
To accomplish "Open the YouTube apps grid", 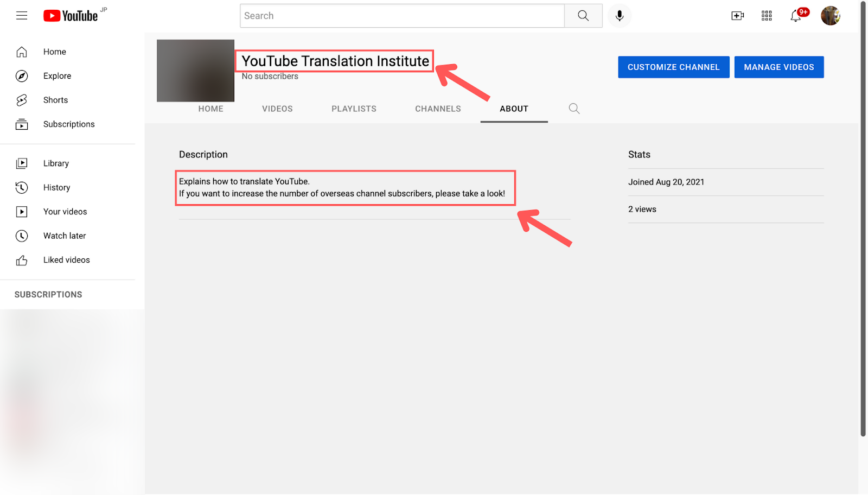I will pos(767,16).
